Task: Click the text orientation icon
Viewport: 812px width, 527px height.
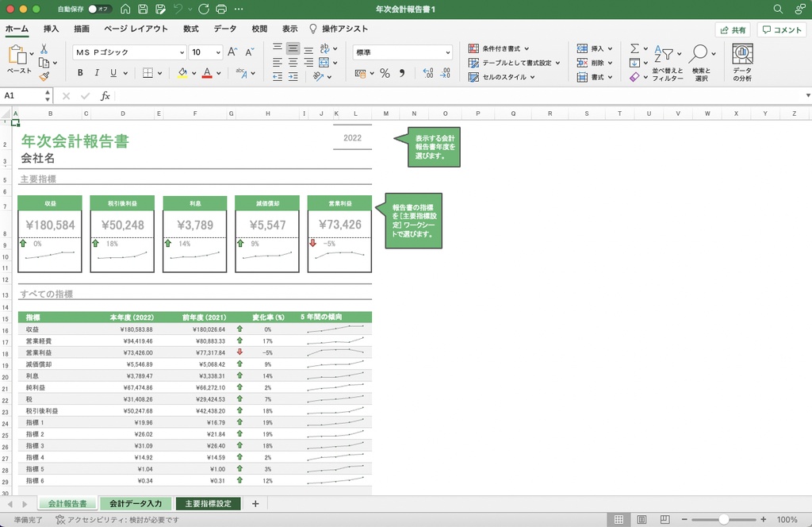Action: pos(318,77)
